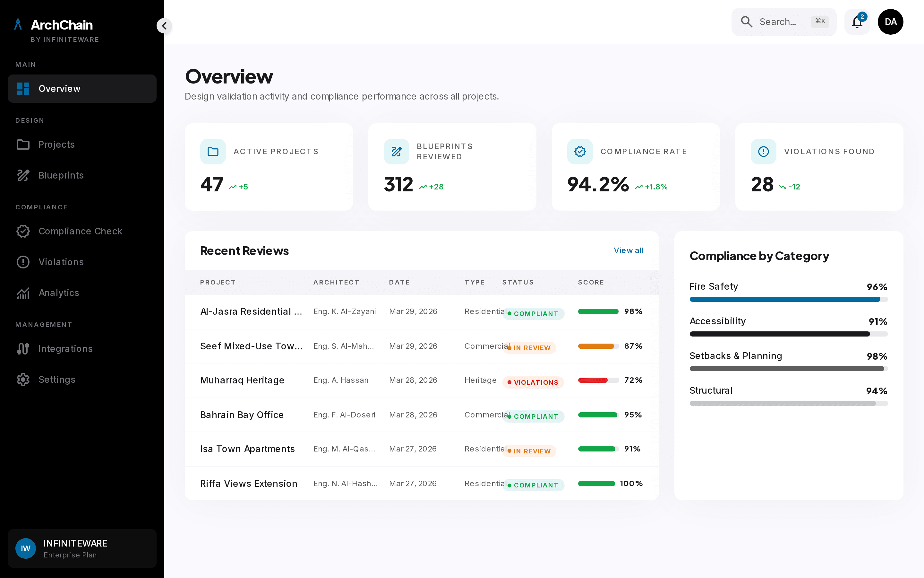Click the +1.8% trend arrow on Compliance Rate
The width and height of the screenshot is (924, 578).
pyautogui.click(x=639, y=187)
